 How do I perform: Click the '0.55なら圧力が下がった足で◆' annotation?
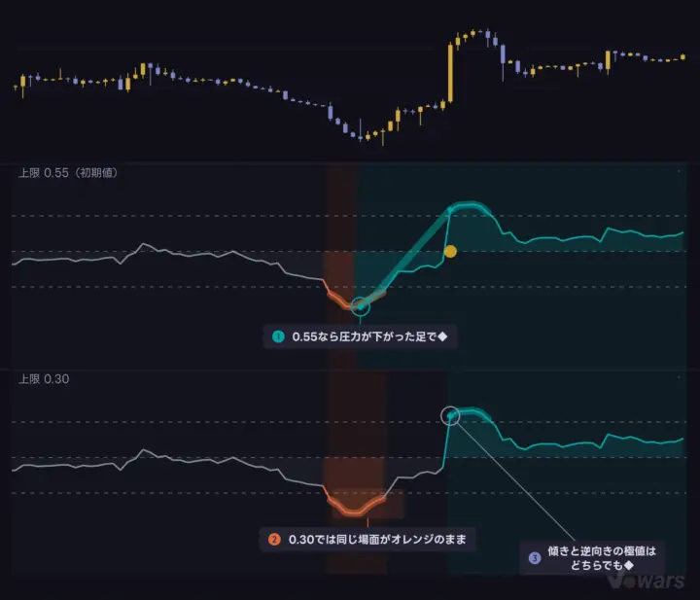[x=361, y=336]
